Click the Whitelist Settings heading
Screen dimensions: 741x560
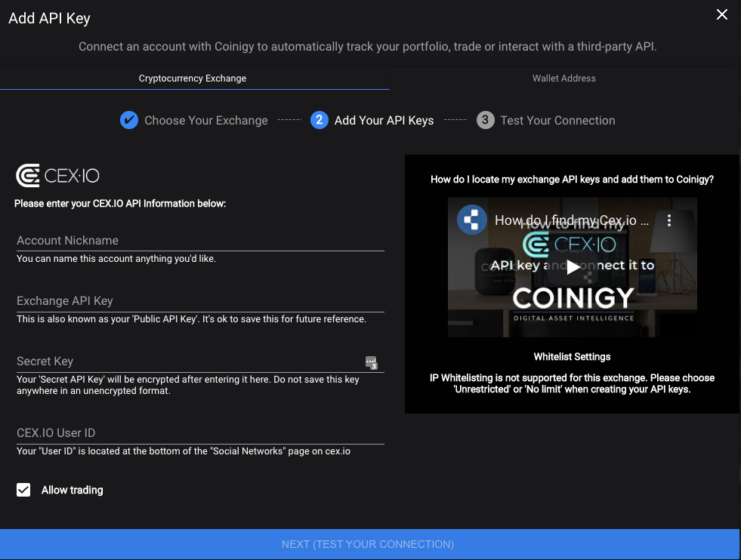pos(572,356)
